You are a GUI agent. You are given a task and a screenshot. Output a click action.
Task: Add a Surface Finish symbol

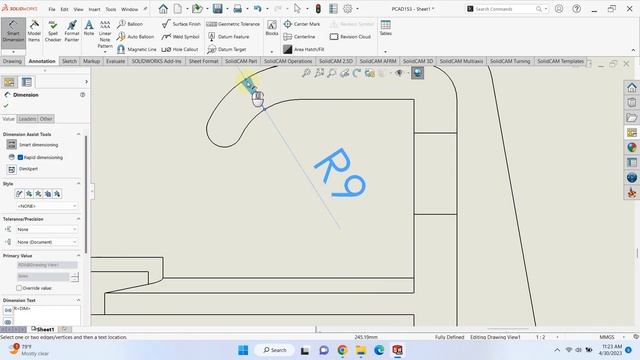[181, 24]
